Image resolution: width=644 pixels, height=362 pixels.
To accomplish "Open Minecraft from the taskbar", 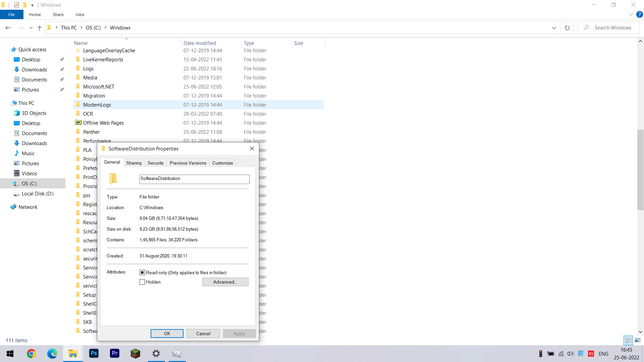I will point(136,354).
